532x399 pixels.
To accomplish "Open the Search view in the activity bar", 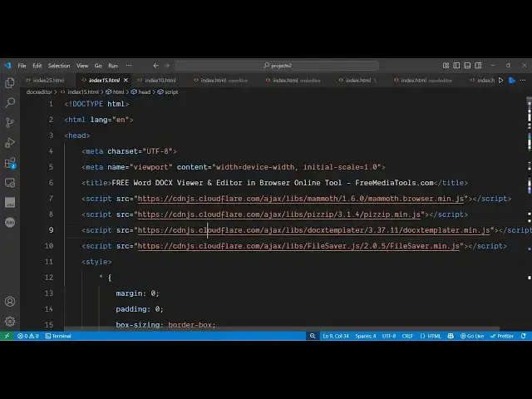I will click(x=10, y=102).
